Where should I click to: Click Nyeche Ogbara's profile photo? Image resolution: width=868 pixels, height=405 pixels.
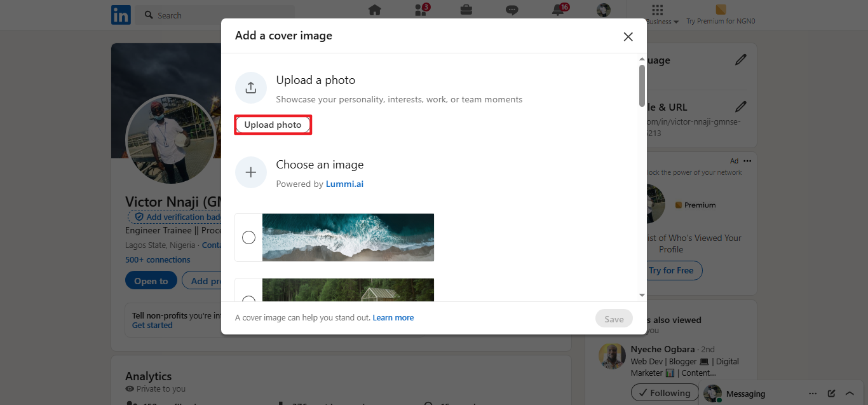click(x=612, y=357)
